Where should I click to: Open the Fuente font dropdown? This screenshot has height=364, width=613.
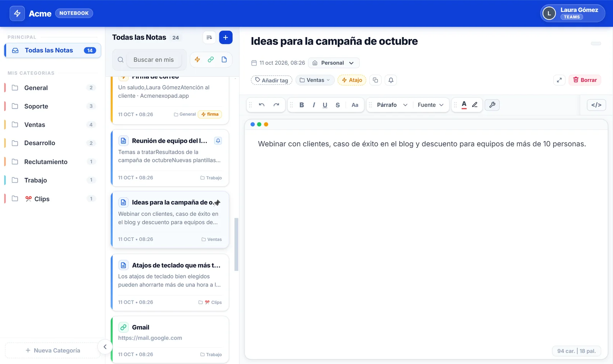[x=431, y=105]
